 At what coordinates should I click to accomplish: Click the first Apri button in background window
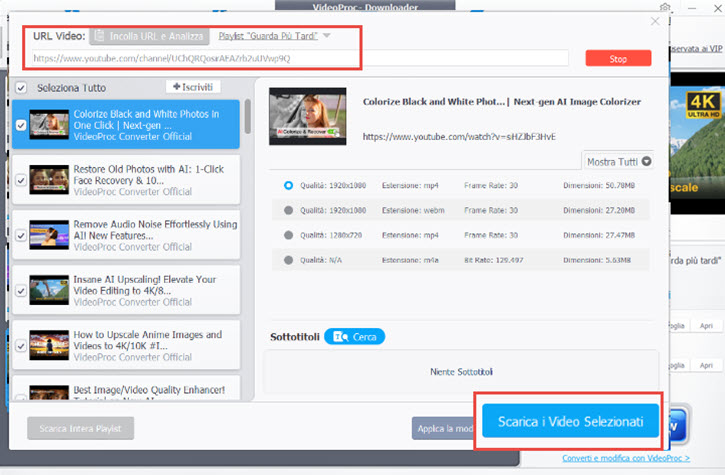click(706, 326)
